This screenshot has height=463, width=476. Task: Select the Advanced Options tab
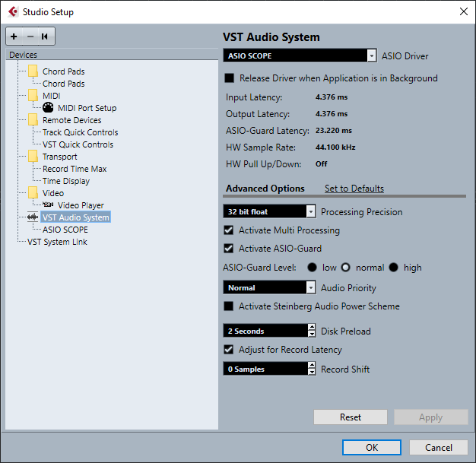click(x=265, y=189)
